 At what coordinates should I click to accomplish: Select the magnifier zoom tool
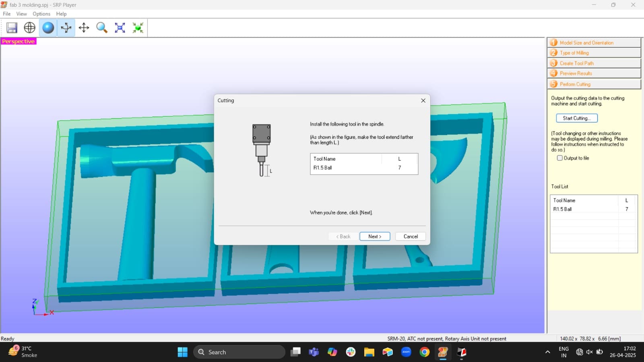[x=102, y=28]
